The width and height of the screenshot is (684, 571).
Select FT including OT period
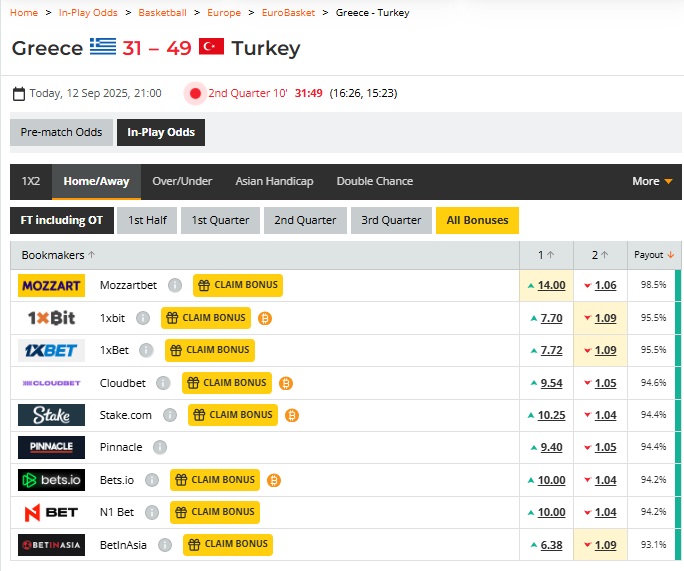[x=62, y=220]
